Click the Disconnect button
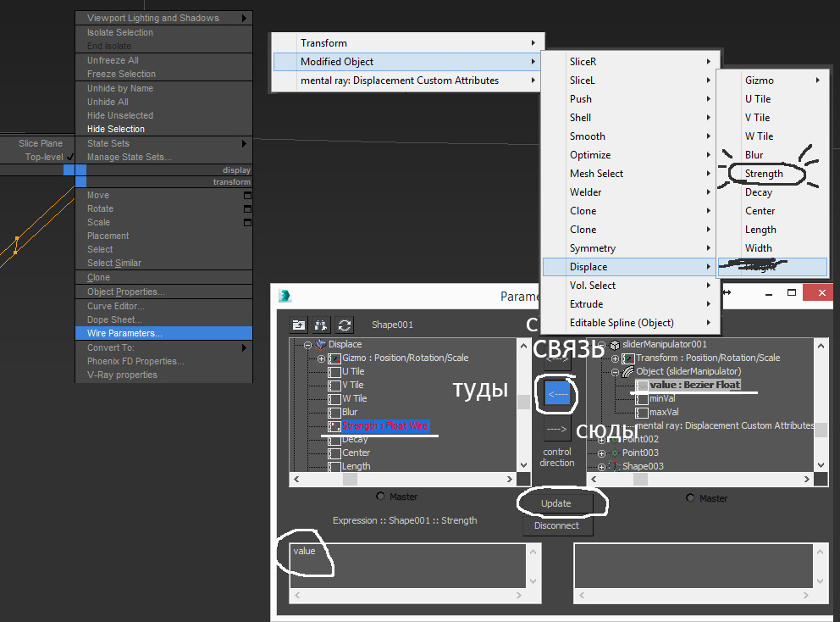 pos(556,525)
